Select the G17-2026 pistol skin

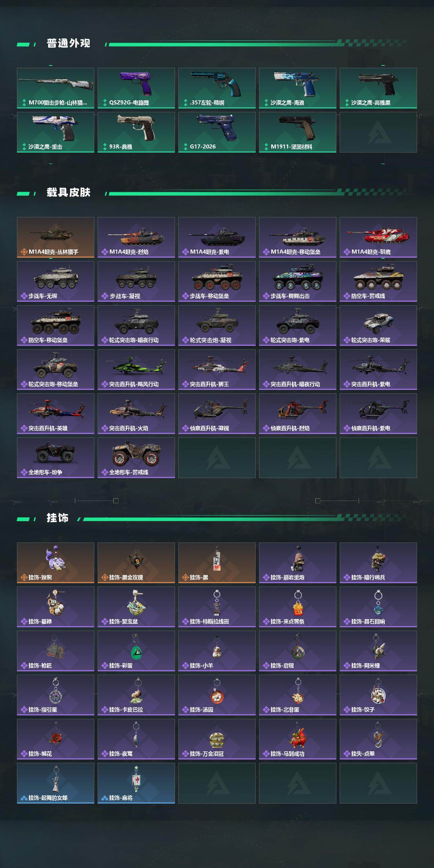pos(217,132)
